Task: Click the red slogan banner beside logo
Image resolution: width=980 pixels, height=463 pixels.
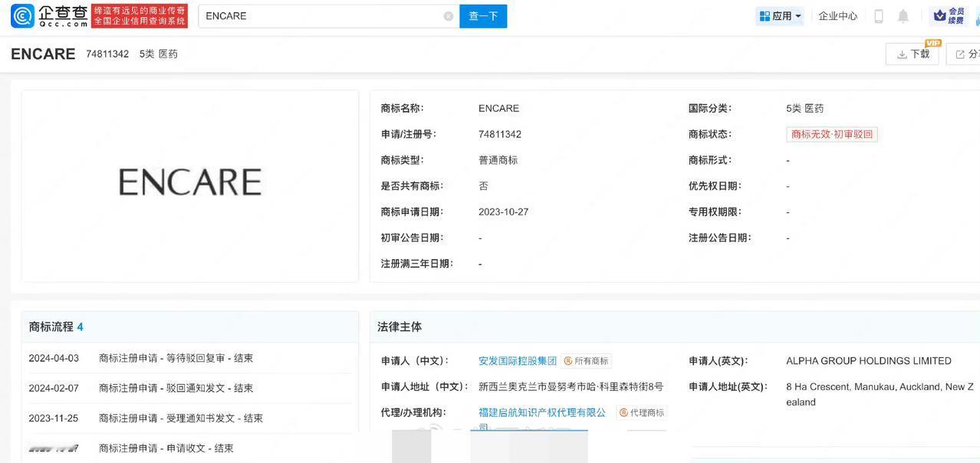Action: [140, 16]
